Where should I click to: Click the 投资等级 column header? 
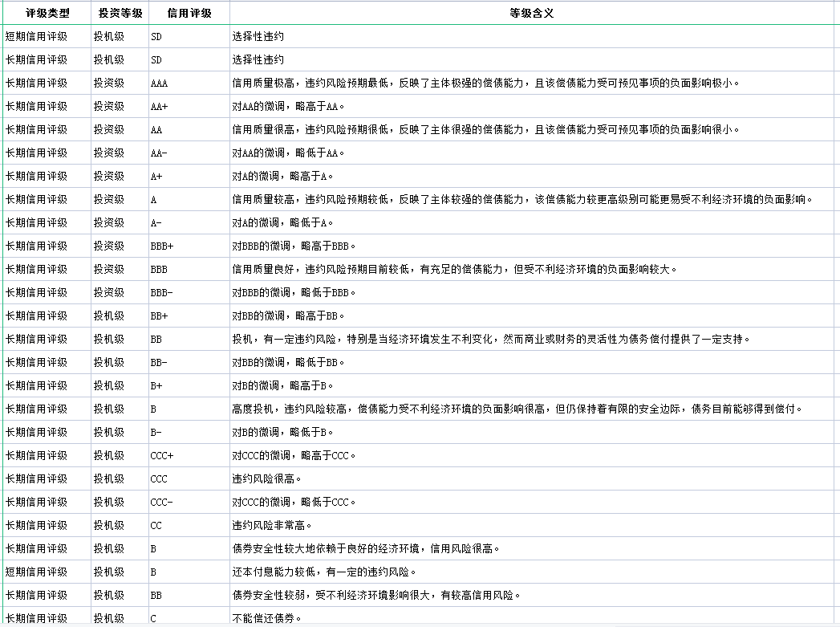point(120,13)
